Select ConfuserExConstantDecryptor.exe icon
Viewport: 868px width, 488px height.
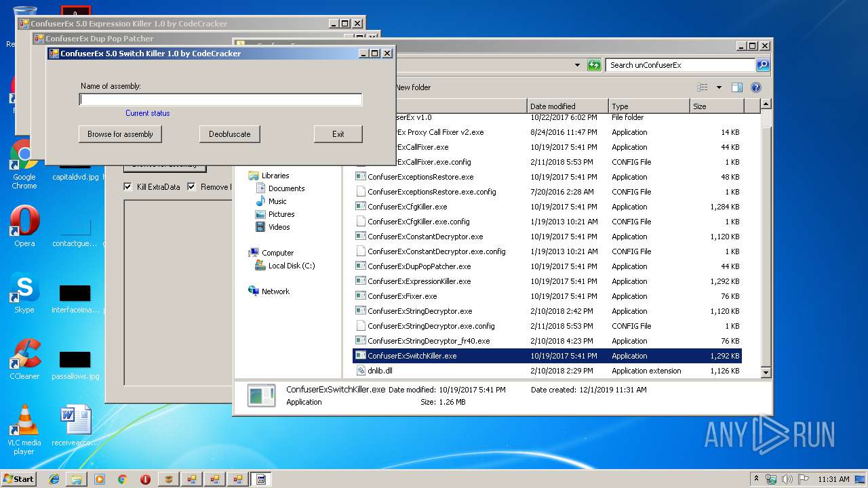click(x=361, y=237)
